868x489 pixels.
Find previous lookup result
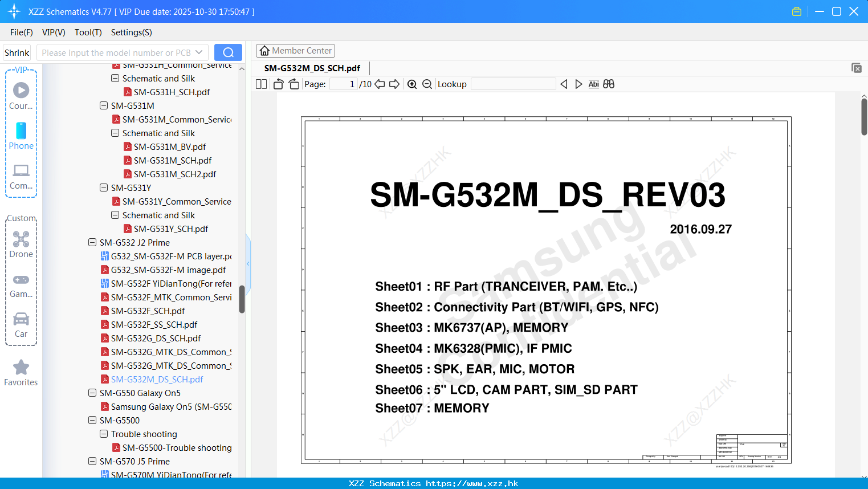564,84
